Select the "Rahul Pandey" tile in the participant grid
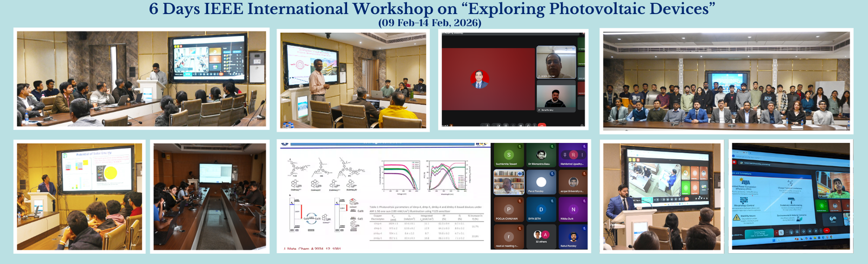The height and width of the screenshot is (264, 868). click(573, 236)
